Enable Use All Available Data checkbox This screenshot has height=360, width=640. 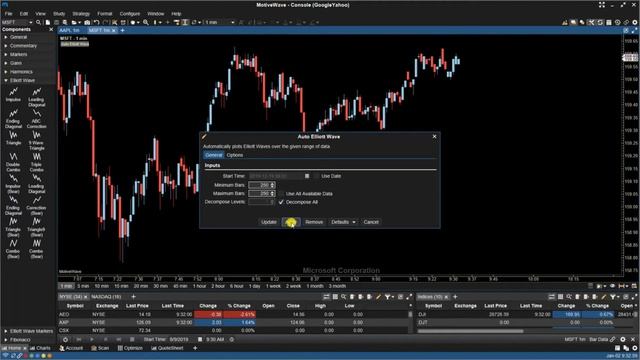(x=281, y=193)
